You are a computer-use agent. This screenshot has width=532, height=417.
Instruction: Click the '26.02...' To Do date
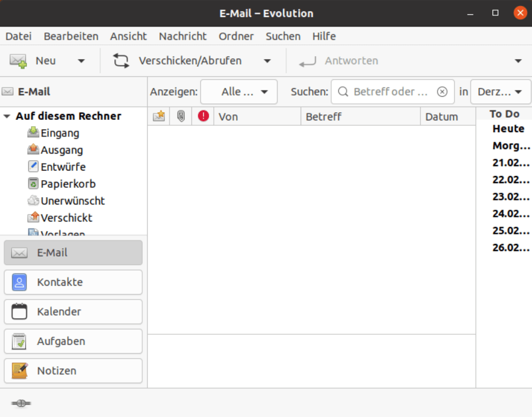[511, 247]
